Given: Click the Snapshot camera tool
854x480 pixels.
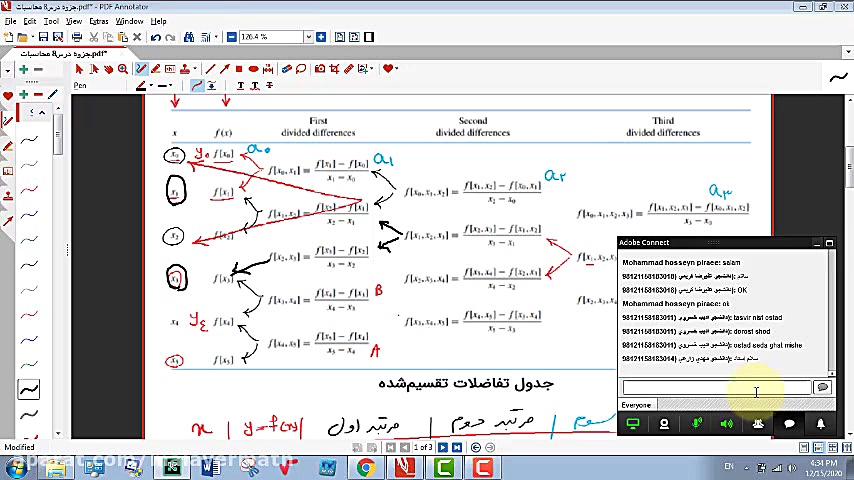Looking at the screenshot, I should click(319, 69).
